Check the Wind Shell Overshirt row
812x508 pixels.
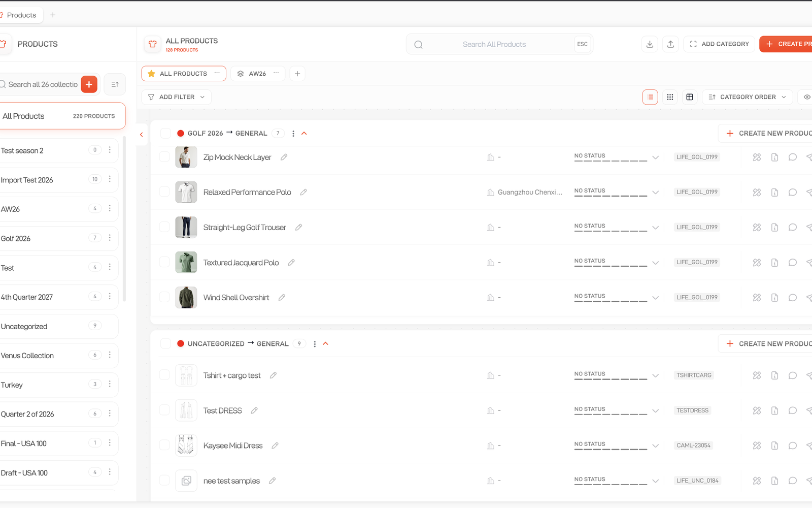[164, 297]
